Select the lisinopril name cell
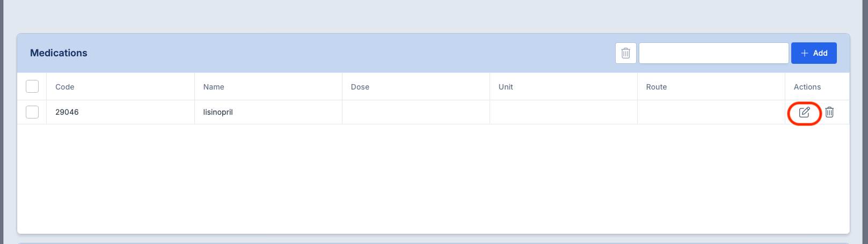This screenshot has height=244, width=868. click(218, 112)
